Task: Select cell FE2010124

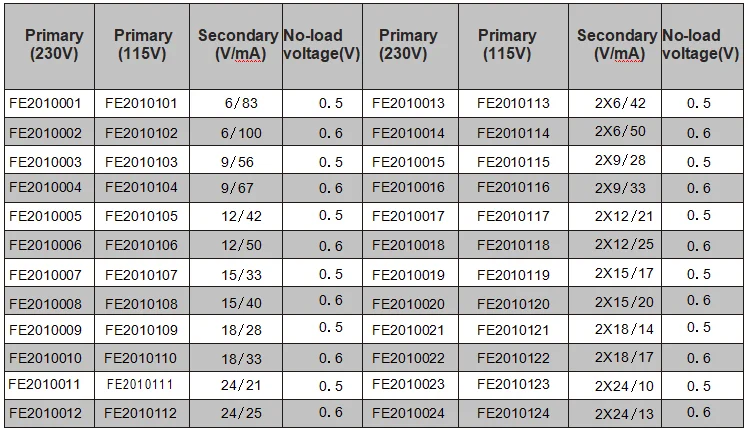Action: click(513, 413)
